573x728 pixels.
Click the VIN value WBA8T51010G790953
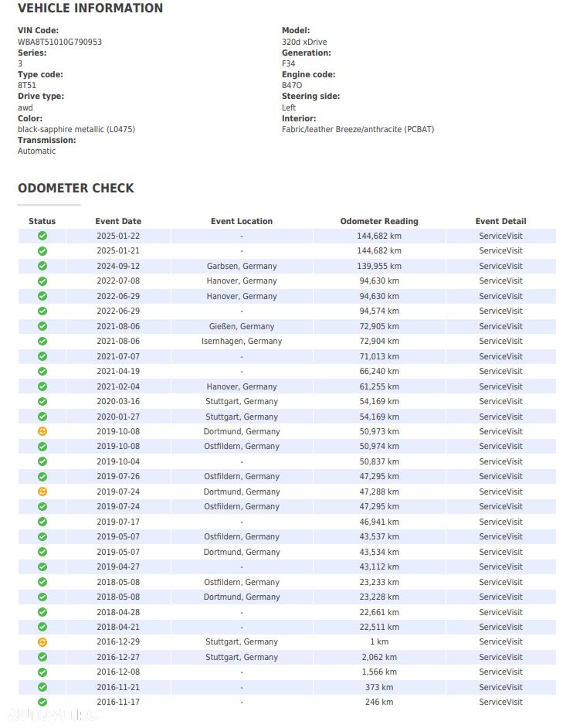pyautogui.click(x=60, y=42)
